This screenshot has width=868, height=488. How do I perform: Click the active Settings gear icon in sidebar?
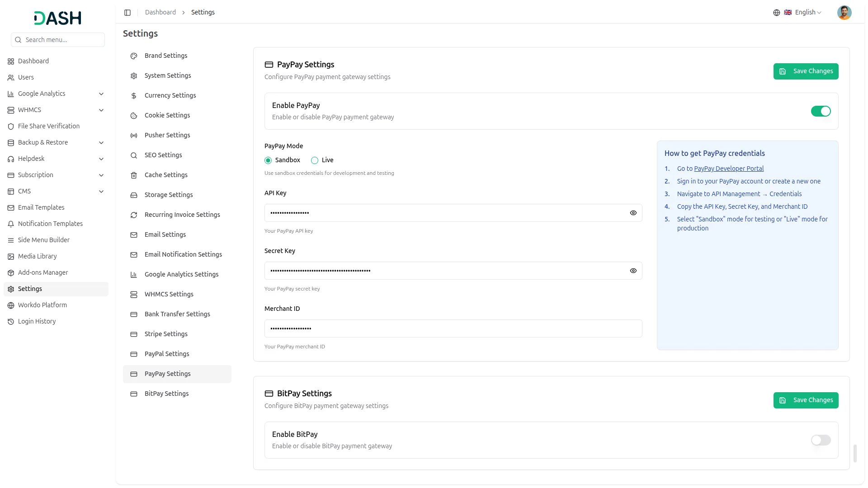11,289
